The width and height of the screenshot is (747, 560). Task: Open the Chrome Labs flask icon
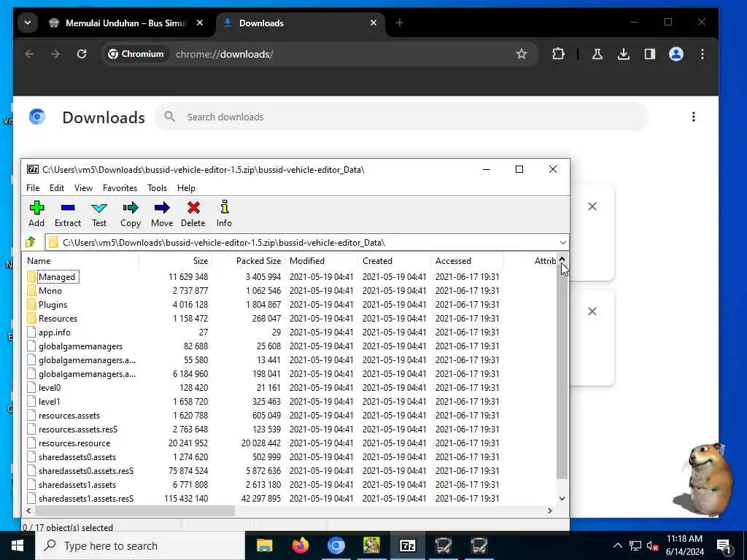click(597, 54)
